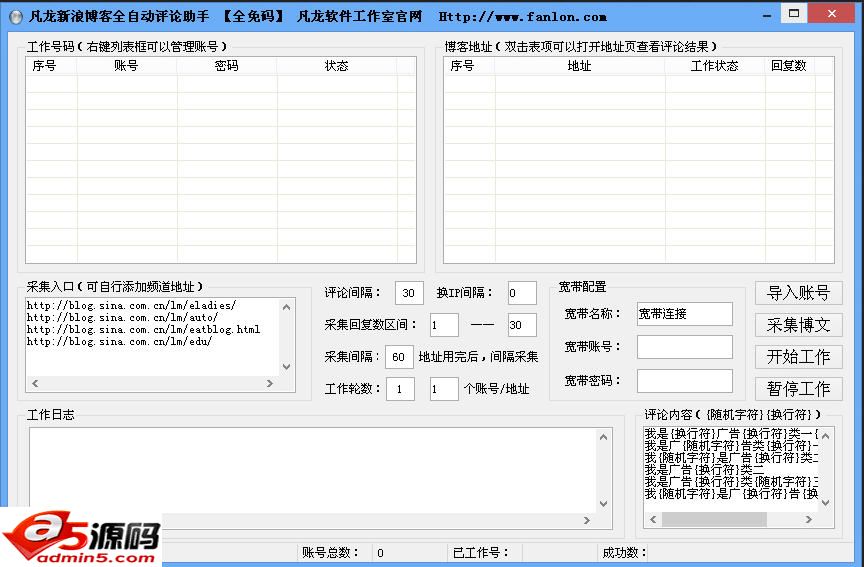Click the 采集博文 button
Screen dimensions: 864x567
tap(798, 325)
